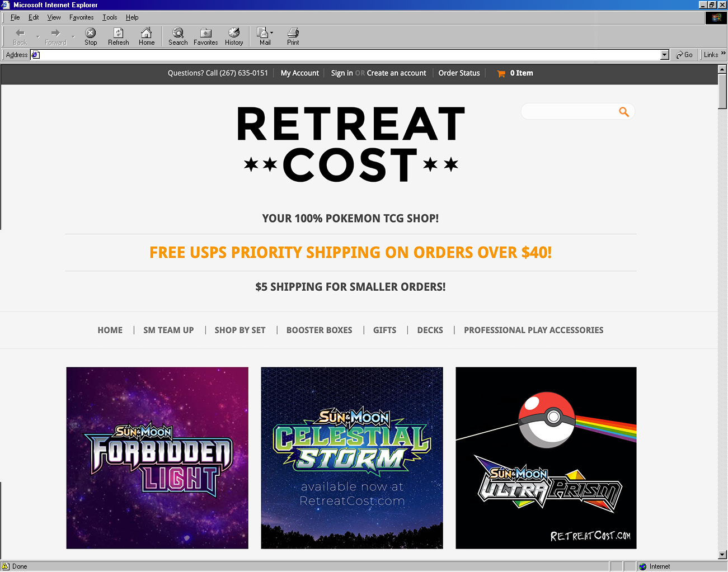Open the Address bar dropdown list
728x572 pixels.
(665, 55)
